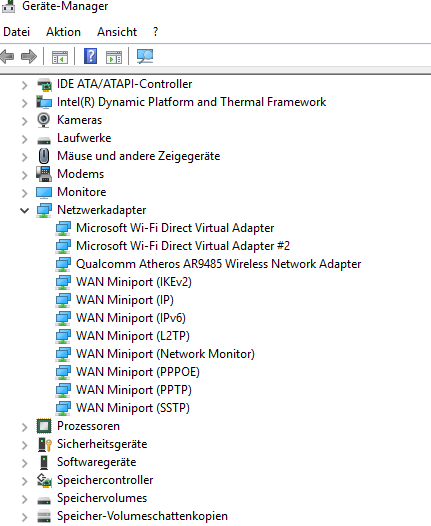This screenshot has height=526, width=431.
Task: Select Microsoft Wi-Fi Direct Virtual Adapter #2
Action: tap(183, 246)
